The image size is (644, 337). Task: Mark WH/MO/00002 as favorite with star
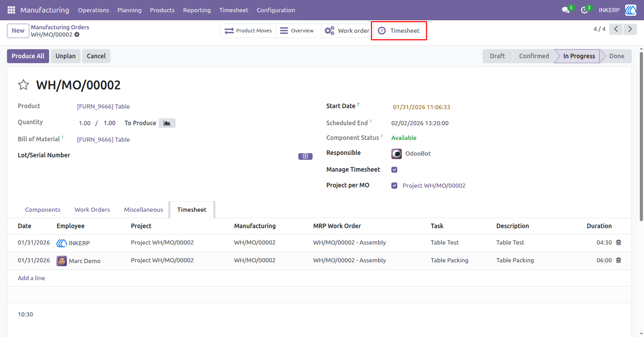click(23, 85)
